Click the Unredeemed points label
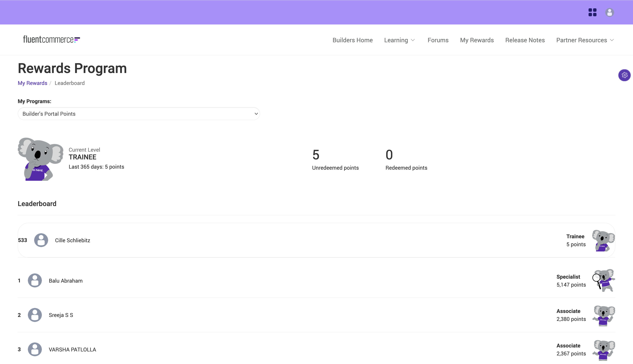This screenshot has width=633, height=364. tap(335, 168)
